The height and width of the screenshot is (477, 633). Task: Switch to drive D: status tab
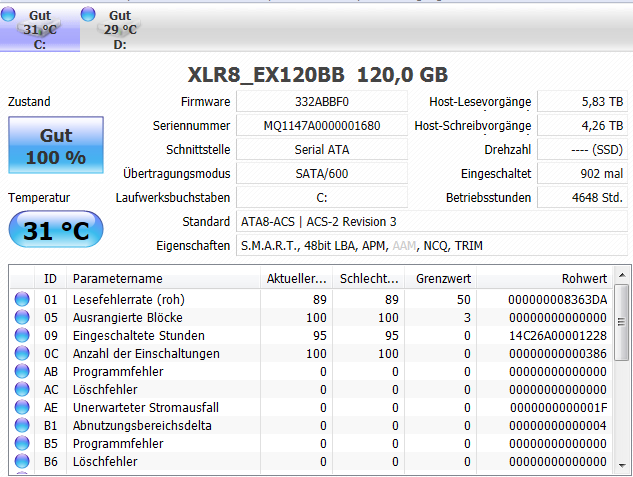pyautogui.click(x=120, y=28)
